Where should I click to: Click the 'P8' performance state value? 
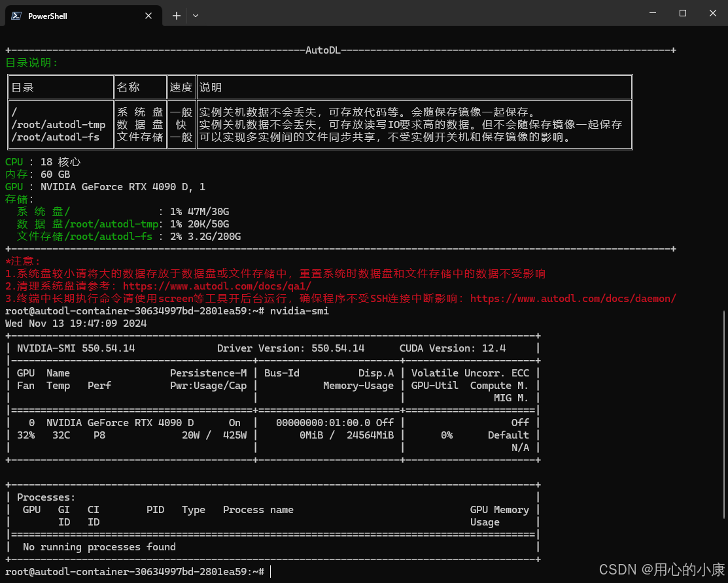[x=99, y=435]
